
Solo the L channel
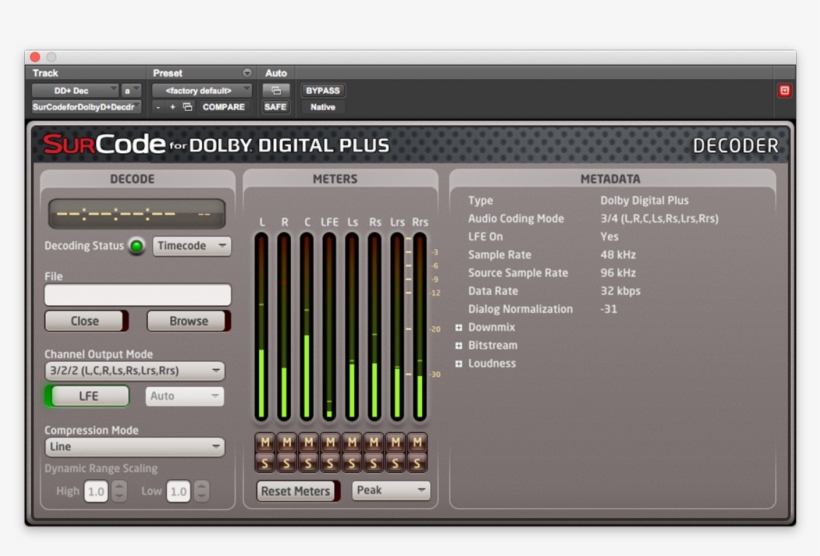(x=265, y=463)
